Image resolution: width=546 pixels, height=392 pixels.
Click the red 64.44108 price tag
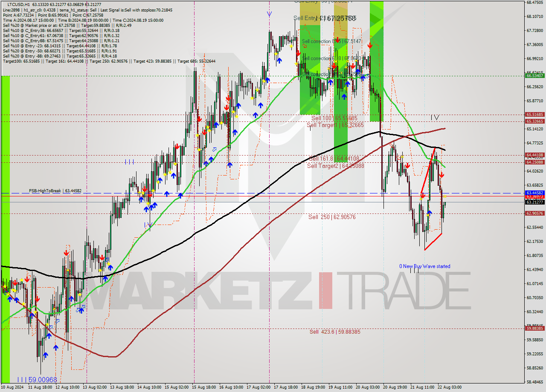click(x=534, y=155)
